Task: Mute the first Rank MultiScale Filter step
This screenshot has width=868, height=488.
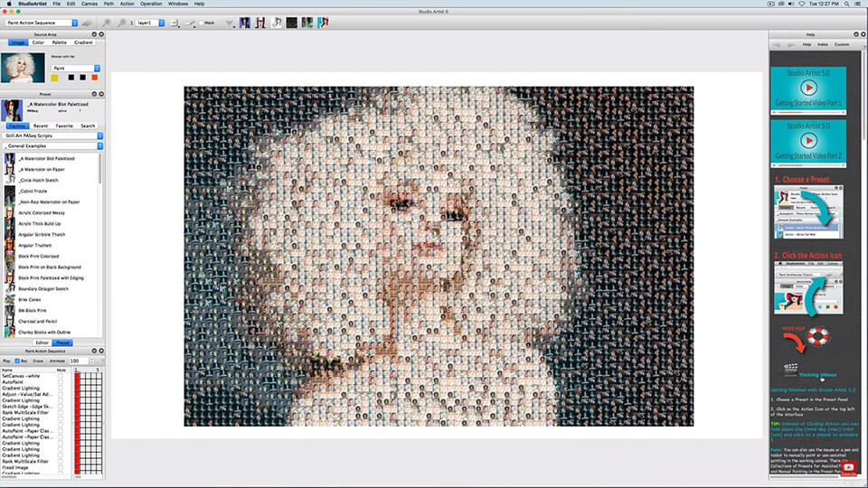Action: pos(61,412)
